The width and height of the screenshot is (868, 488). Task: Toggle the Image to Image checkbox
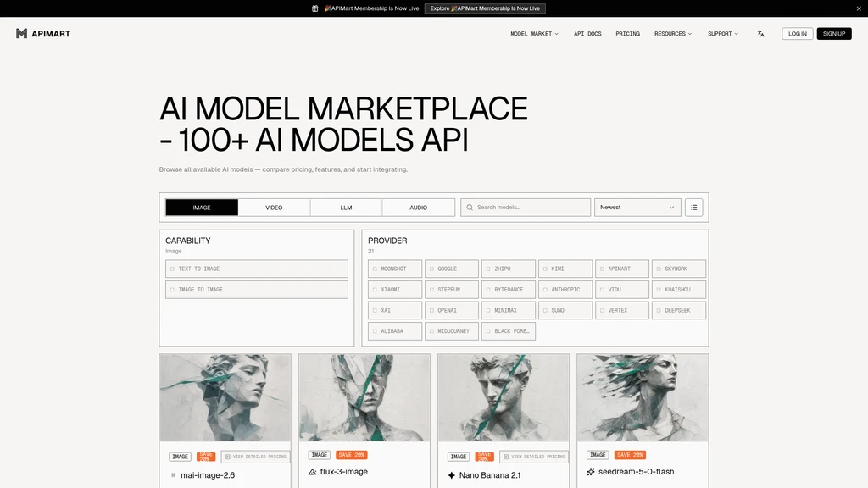coord(172,290)
